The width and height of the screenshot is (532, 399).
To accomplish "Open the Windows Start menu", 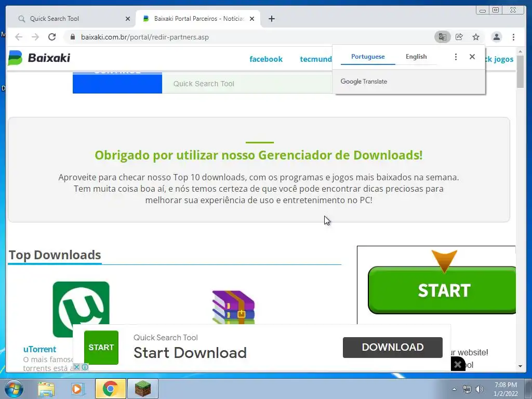I will click(13, 389).
